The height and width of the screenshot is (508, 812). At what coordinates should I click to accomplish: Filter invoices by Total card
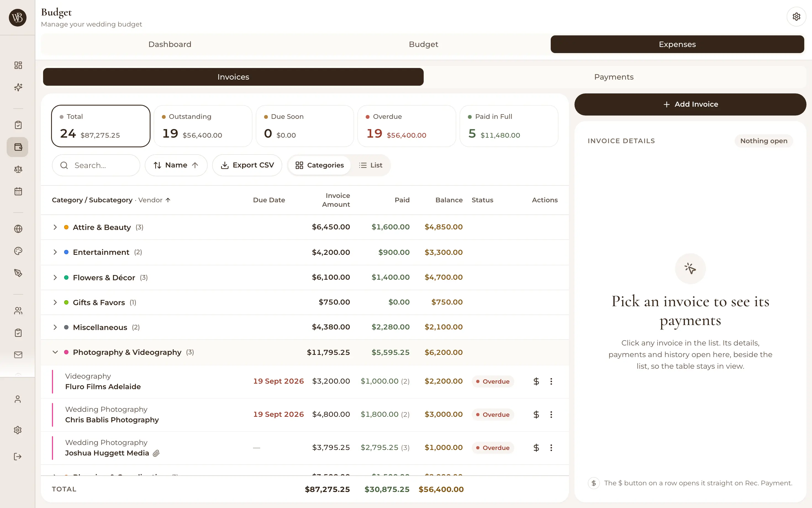pos(101,126)
